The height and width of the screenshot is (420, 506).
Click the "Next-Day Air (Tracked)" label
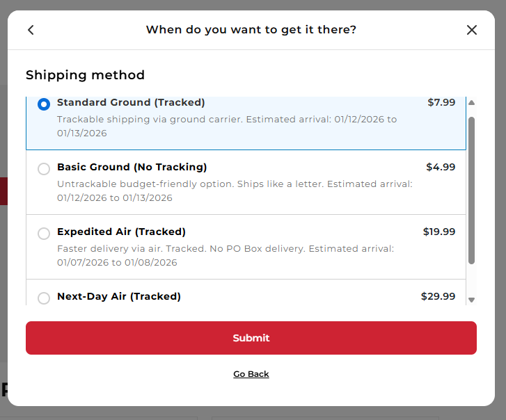pos(119,296)
